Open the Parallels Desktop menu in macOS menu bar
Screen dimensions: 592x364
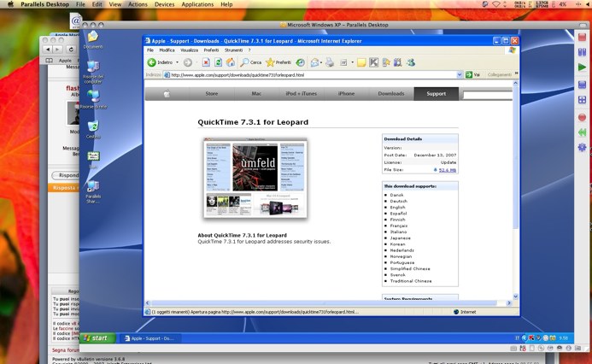tap(45, 4)
